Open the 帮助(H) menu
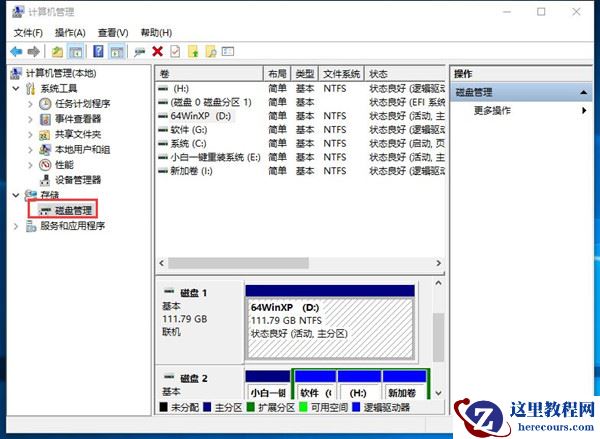Image resolution: width=600 pixels, height=439 pixels. (x=156, y=33)
